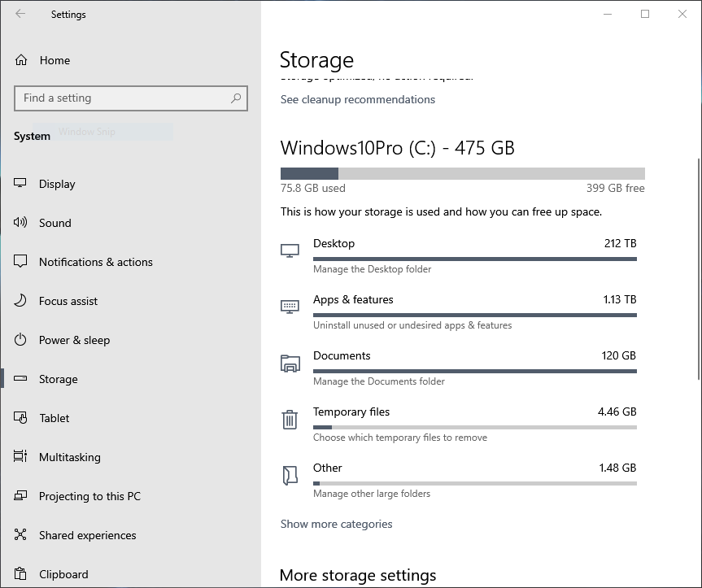The width and height of the screenshot is (702, 588).
Task: Click the Projecting to this PC icon
Action: [20, 495]
